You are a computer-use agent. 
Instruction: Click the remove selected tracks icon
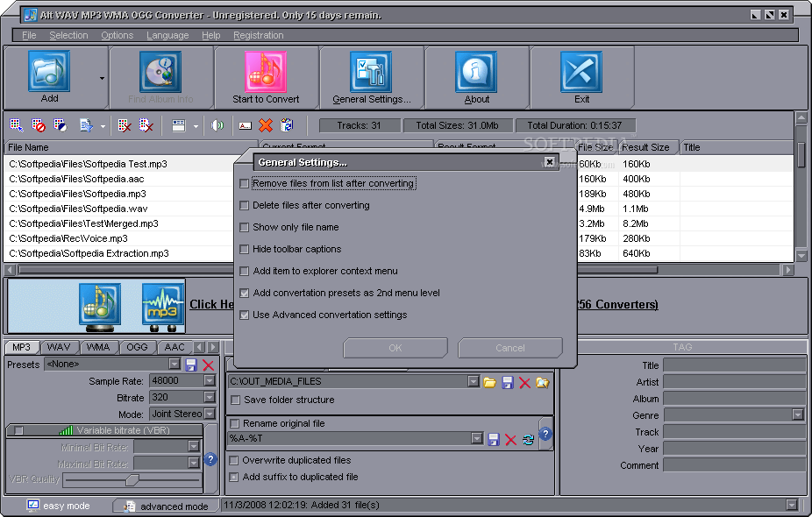pos(125,125)
